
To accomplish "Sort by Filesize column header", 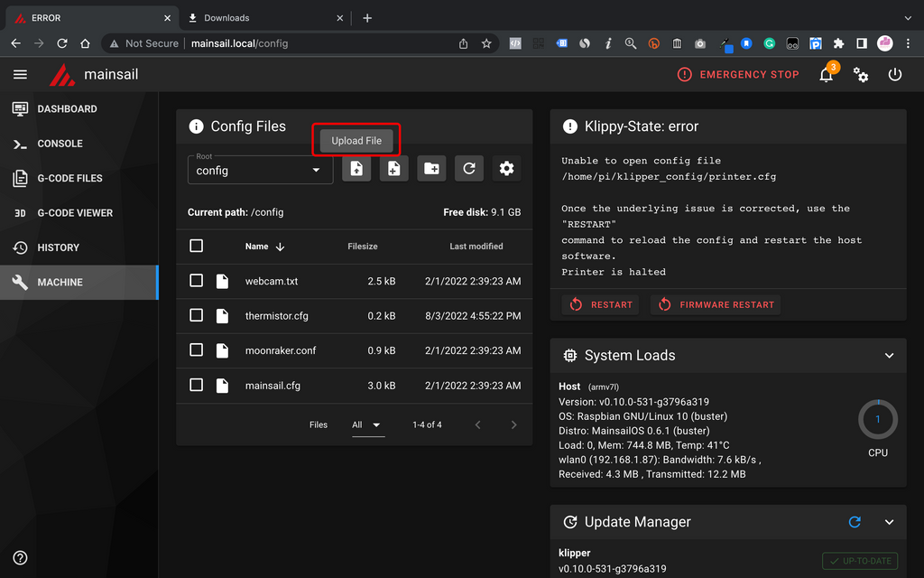I will 363,247.
